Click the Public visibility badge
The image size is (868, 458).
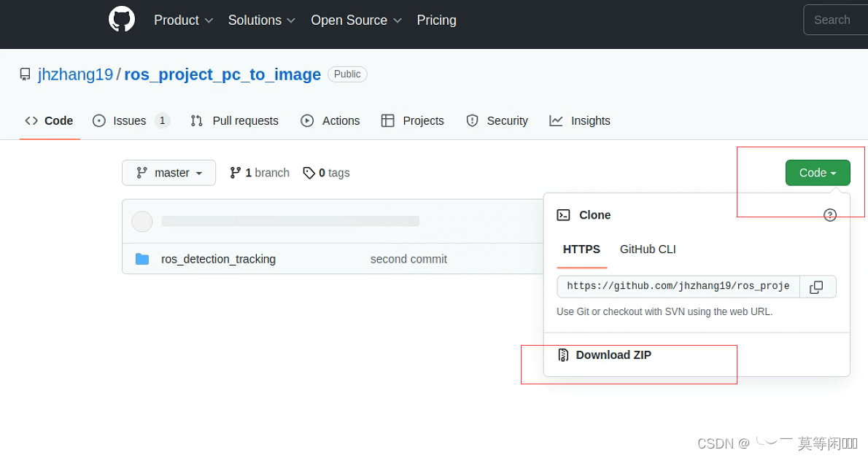pyautogui.click(x=347, y=74)
